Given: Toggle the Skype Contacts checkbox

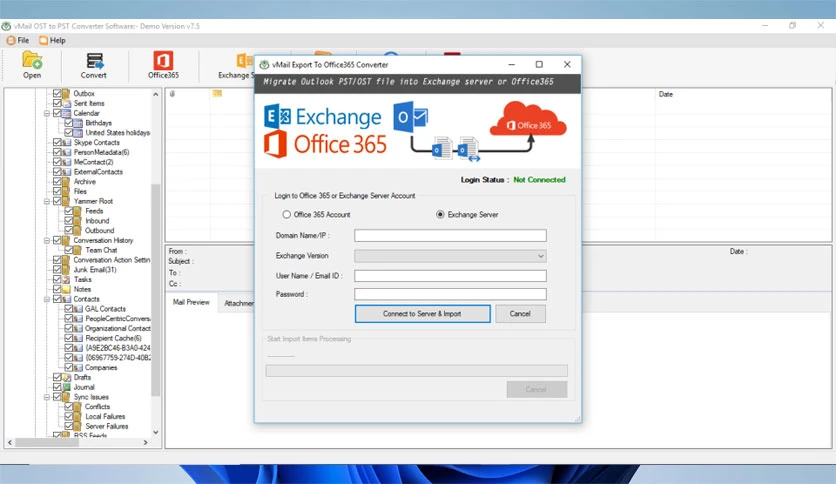Looking at the screenshot, I should click(x=57, y=142).
